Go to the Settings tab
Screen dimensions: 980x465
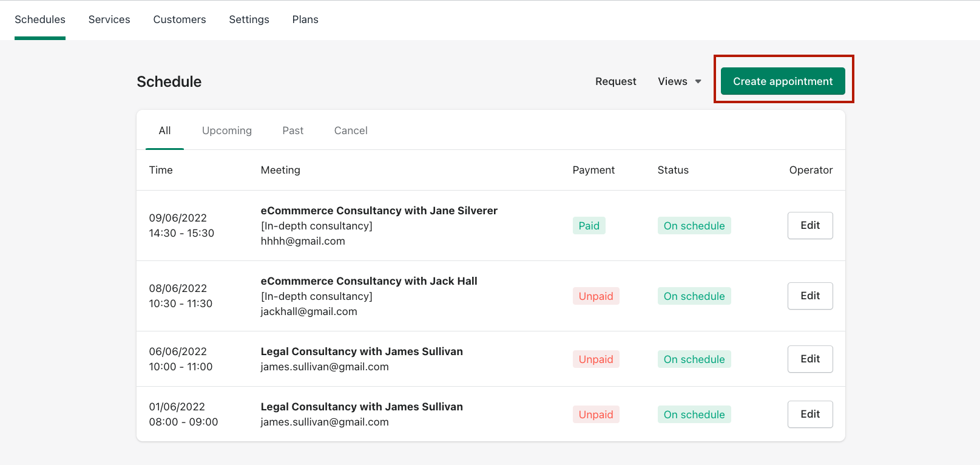[x=249, y=19]
